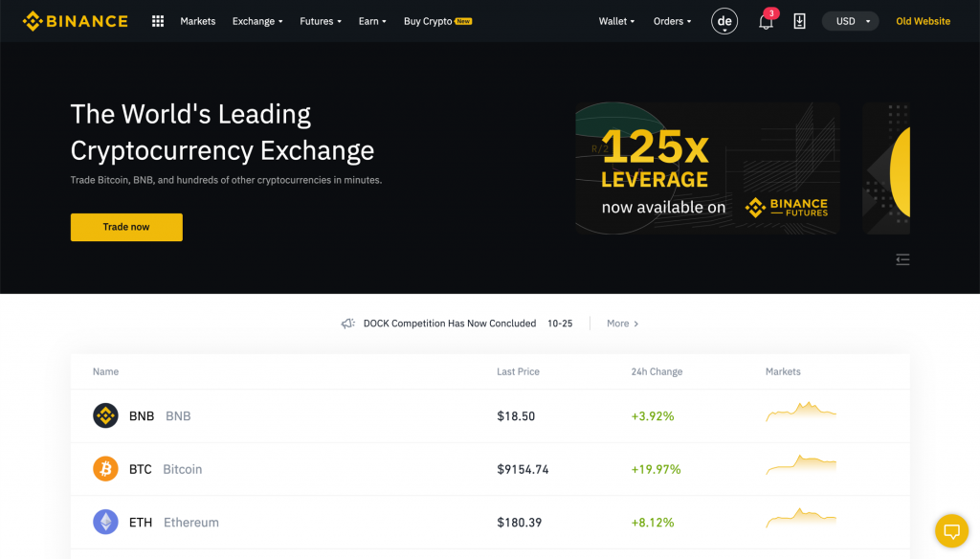Open the Buy Crypto menu item
Image resolution: width=980 pixels, height=559 pixels.
coord(437,21)
